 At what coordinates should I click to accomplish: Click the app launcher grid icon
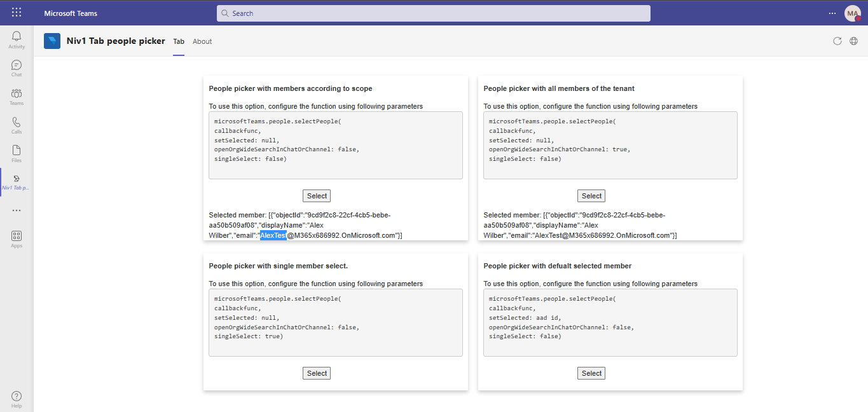pyautogui.click(x=16, y=12)
